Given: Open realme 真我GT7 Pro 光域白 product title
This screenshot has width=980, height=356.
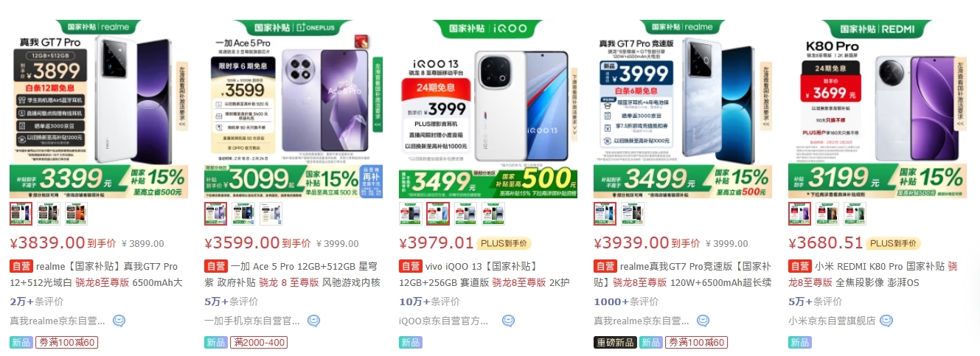Looking at the screenshot, I should tap(97, 274).
